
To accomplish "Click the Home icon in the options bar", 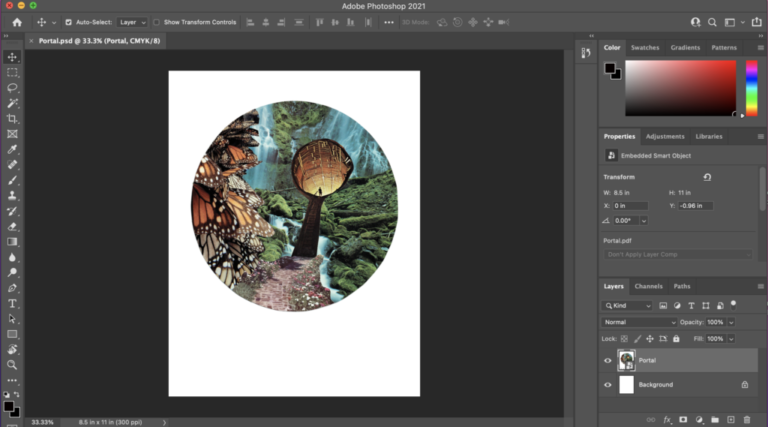I will pyautogui.click(x=16, y=22).
